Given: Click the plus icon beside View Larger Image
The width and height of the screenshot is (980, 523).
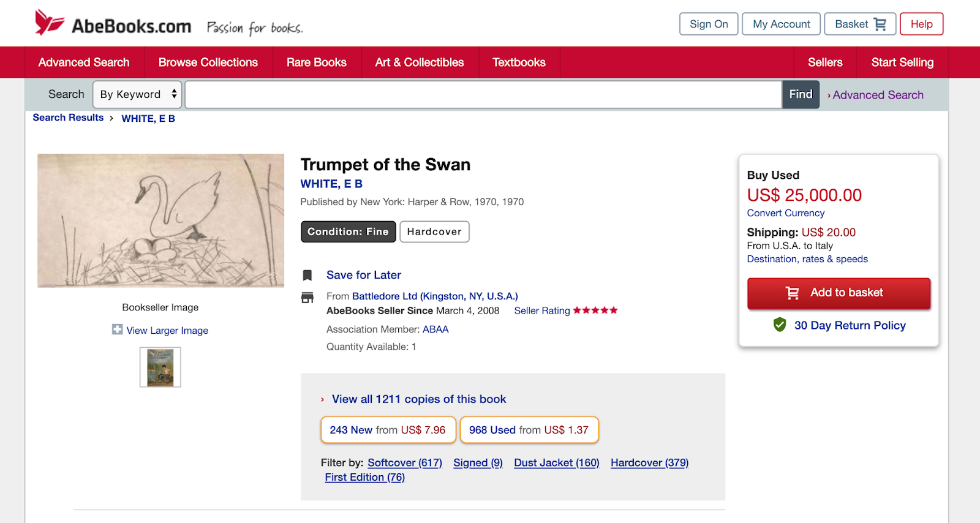Looking at the screenshot, I should tap(117, 329).
